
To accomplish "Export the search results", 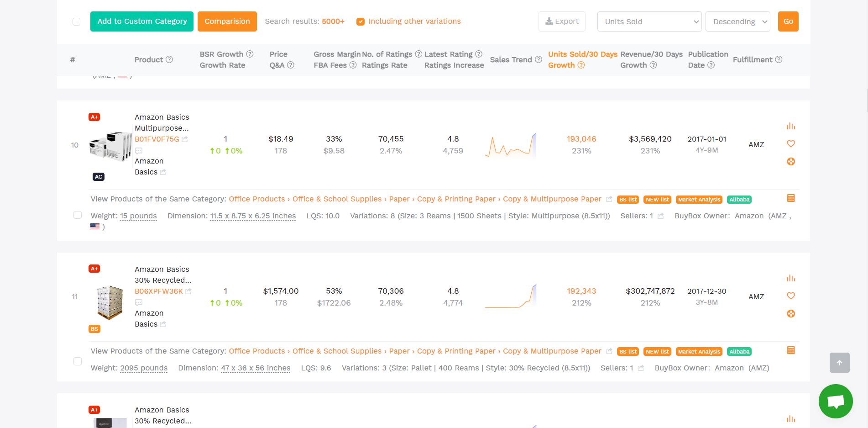I will [562, 21].
